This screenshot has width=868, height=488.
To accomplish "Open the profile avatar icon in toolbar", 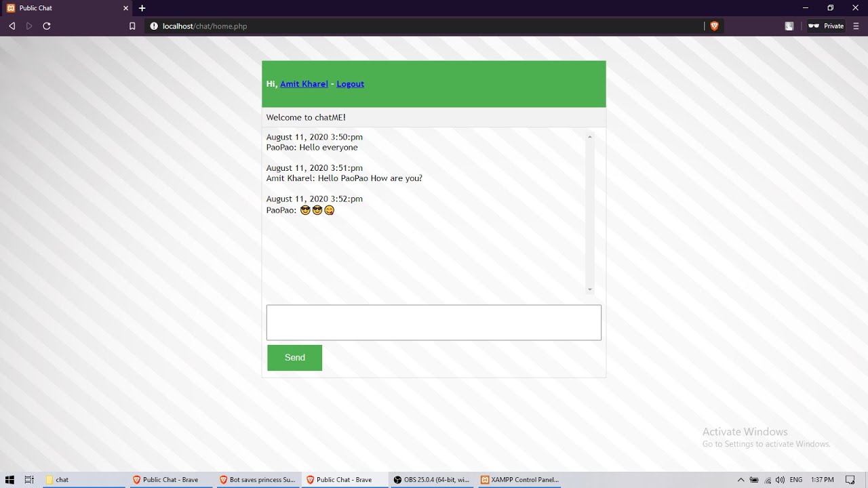I will (x=789, y=26).
